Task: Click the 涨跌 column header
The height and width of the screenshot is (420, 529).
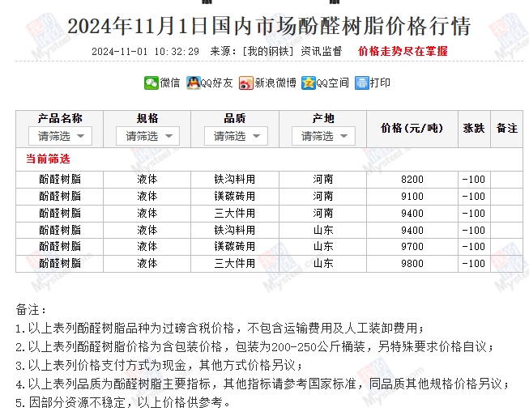Action: click(473, 128)
